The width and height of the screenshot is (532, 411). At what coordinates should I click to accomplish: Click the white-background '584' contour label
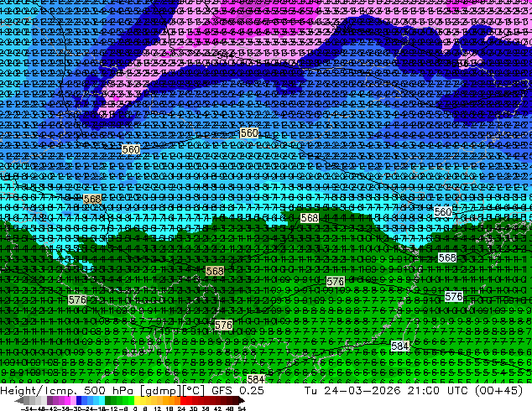coord(399,346)
